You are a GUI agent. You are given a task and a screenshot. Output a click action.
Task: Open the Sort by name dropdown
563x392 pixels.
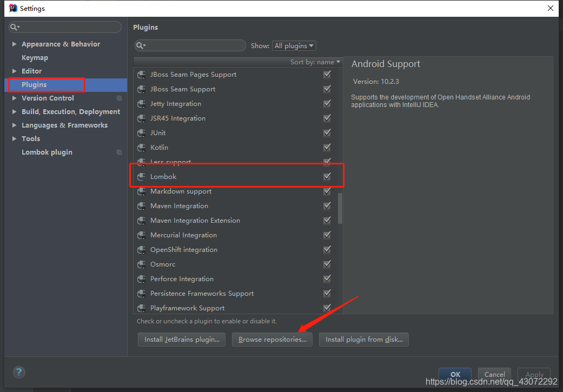pyautogui.click(x=315, y=62)
